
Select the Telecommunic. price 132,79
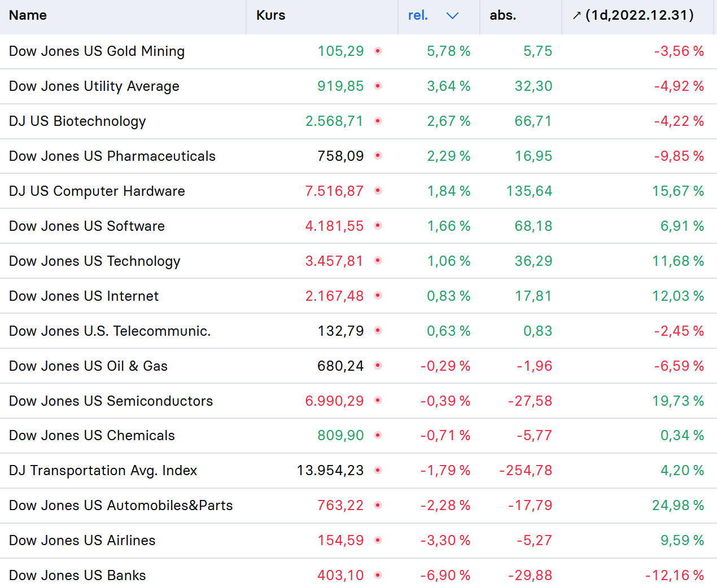click(x=340, y=331)
